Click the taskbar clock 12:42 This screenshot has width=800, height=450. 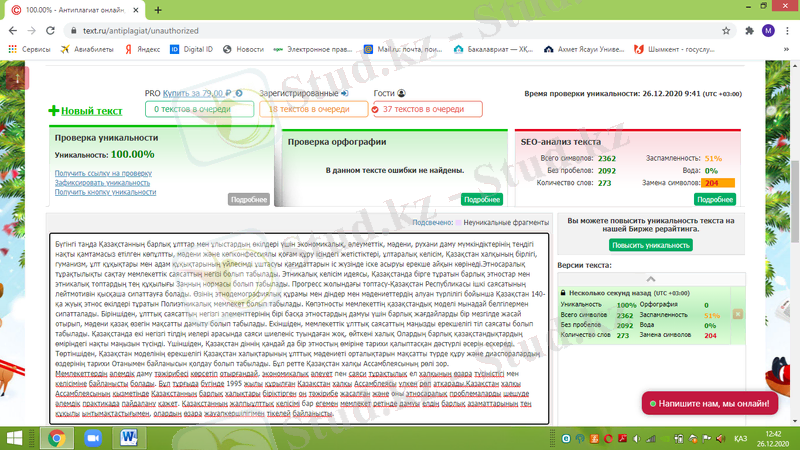773,439
